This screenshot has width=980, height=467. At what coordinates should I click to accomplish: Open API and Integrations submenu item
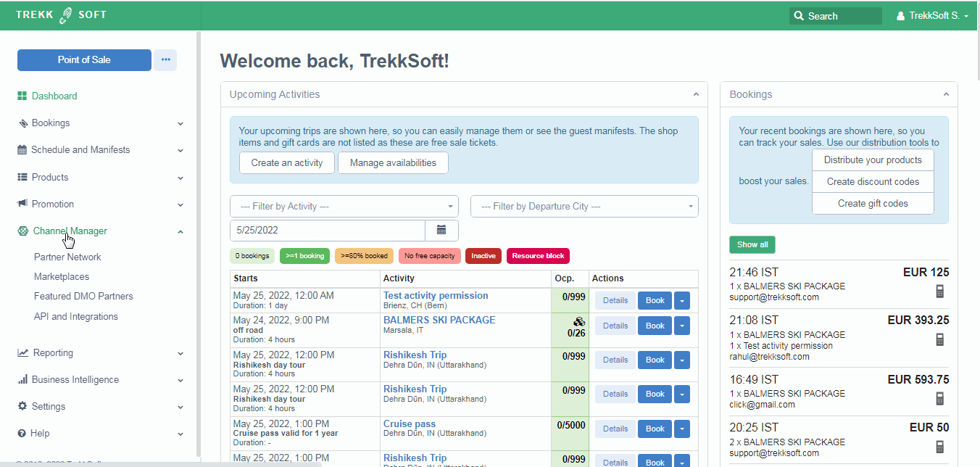(76, 316)
